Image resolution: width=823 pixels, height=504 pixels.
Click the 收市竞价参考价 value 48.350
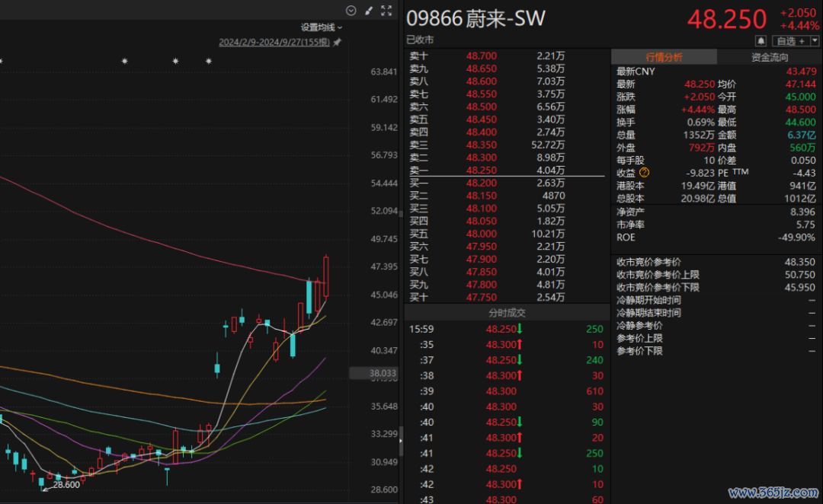click(x=800, y=262)
